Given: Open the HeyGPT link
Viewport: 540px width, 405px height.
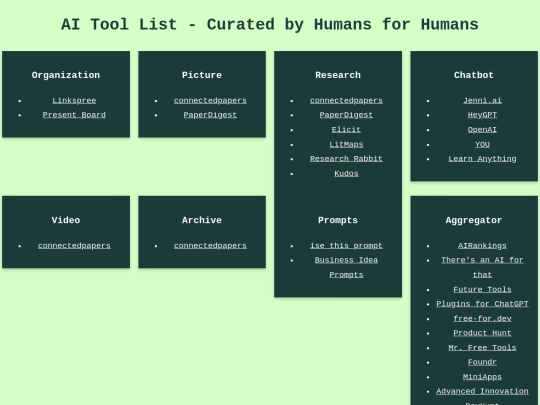Looking at the screenshot, I should 482,115.
